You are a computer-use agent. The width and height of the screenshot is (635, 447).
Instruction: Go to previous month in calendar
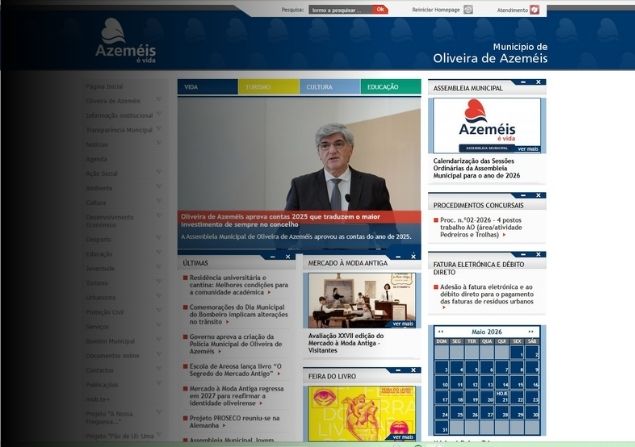click(x=441, y=332)
